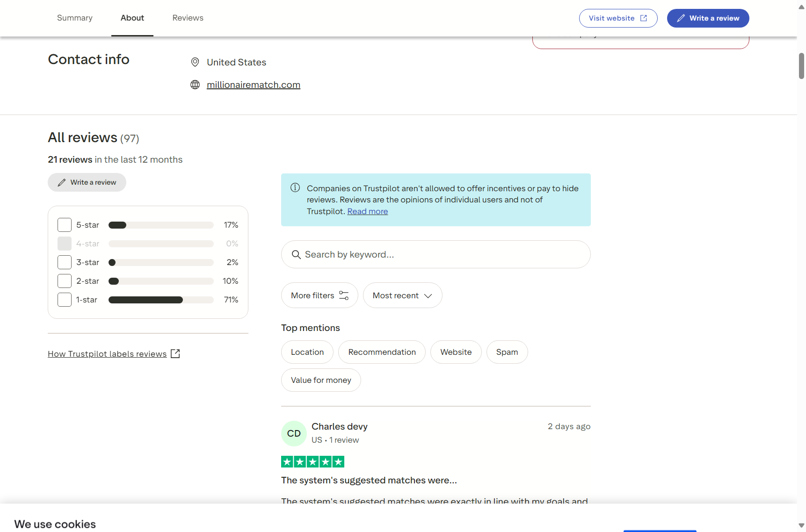Click the globe icon beside millionairematch.com

195,85
